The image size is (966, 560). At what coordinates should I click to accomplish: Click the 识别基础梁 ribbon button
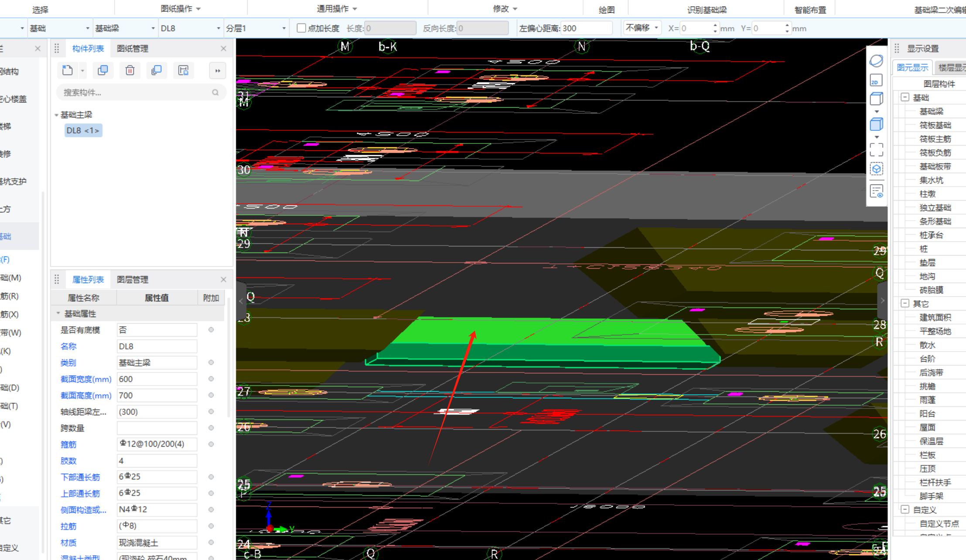[707, 10]
